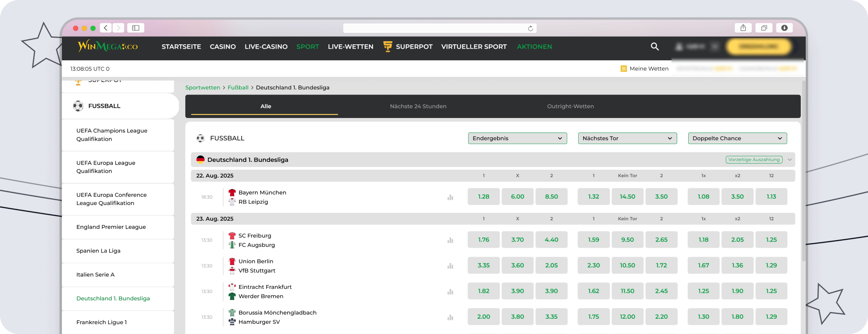Open stats icon for Eintracht Frankfurt match

(x=450, y=292)
